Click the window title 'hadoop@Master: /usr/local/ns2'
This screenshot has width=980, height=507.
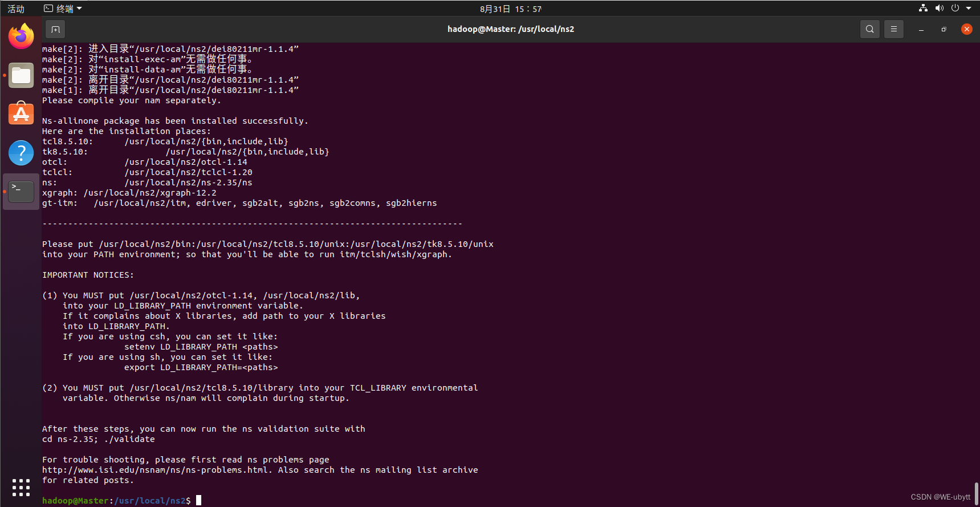pyautogui.click(x=511, y=29)
